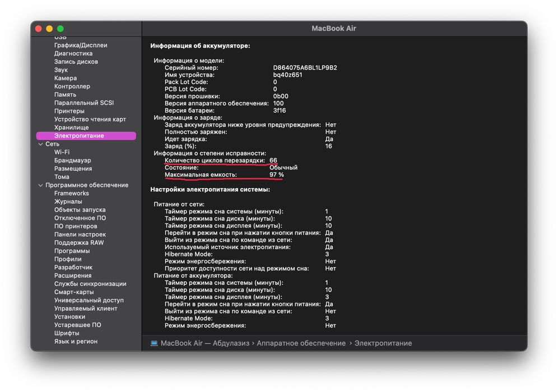Click Электропитание breadcrumb in the path bar
558x392 pixels.
[x=383, y=343]
